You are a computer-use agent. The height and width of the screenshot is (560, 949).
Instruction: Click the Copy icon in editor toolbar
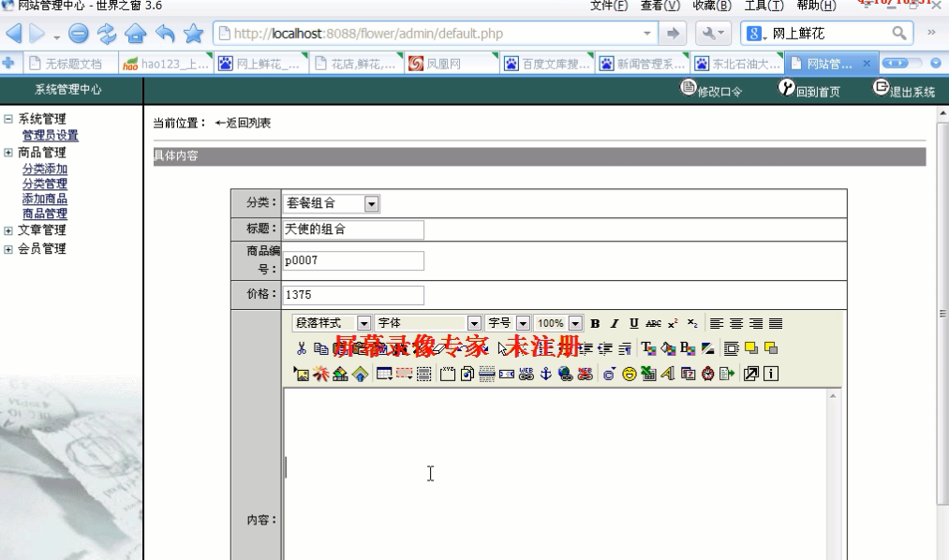320,348
